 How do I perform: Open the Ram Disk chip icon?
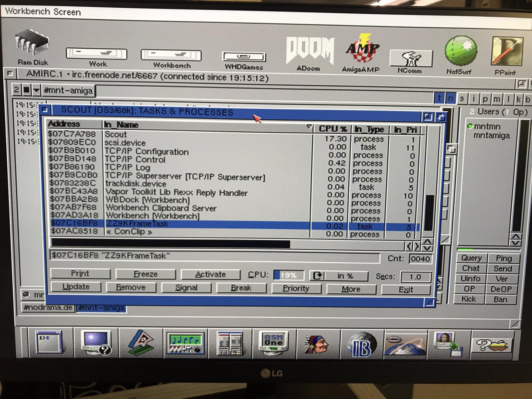click(32, 44)
